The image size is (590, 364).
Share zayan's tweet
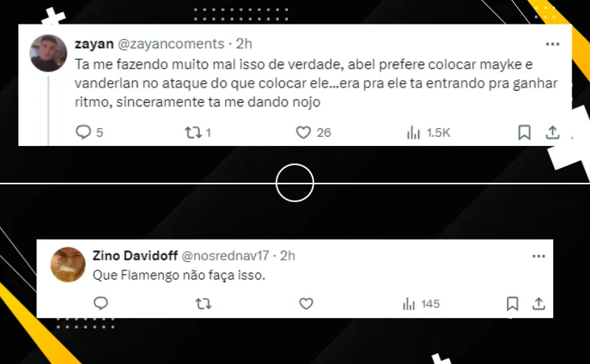tap(552, 132)
